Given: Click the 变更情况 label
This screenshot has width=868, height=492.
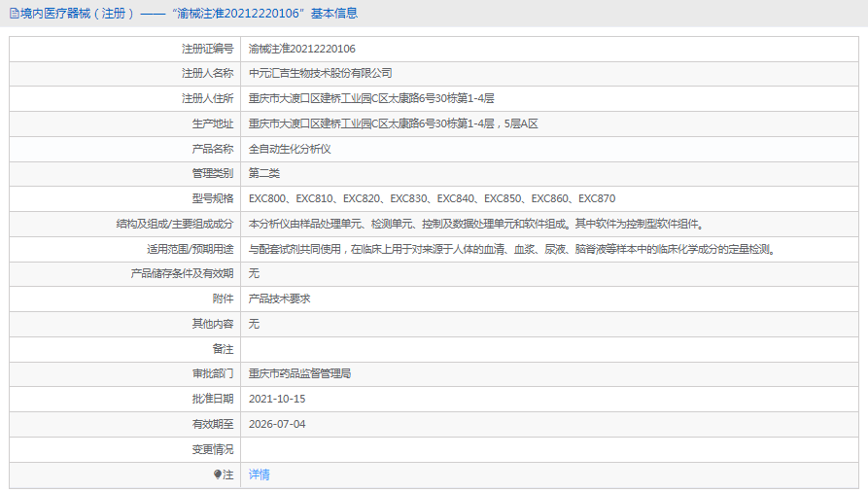Looking at the screenshot, I should pyautogui.click(x=213, y=449).
